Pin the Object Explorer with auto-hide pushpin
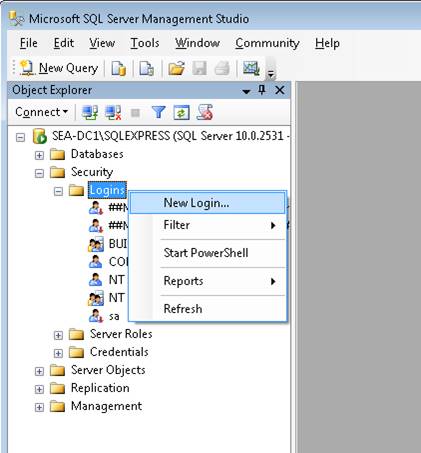The height and width of the screenshot is (453, 421). (262, 90)
